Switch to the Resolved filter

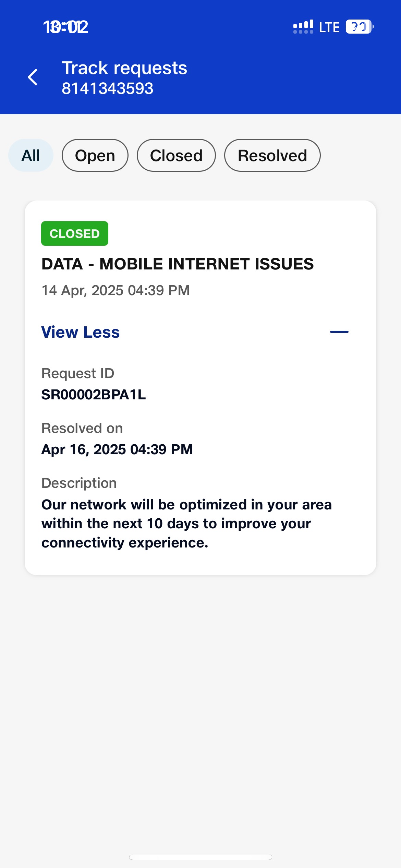[272, 156]
